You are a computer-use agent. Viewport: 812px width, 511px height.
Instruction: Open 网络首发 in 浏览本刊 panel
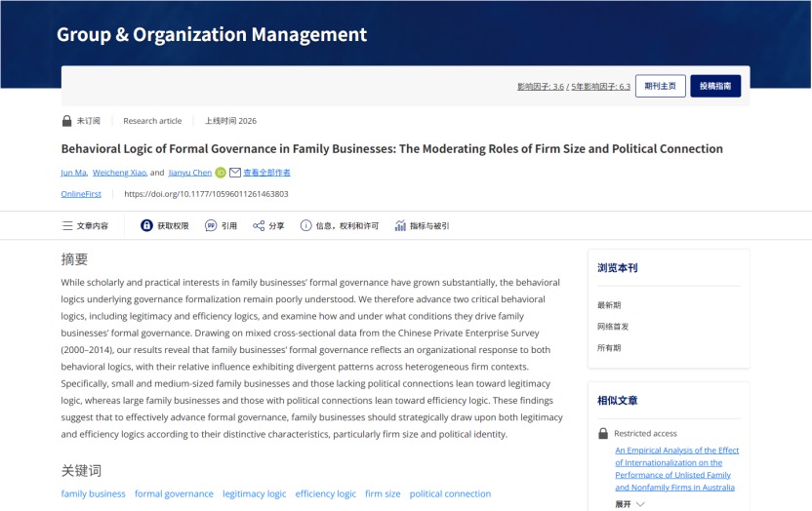click(x=613, y=327)
